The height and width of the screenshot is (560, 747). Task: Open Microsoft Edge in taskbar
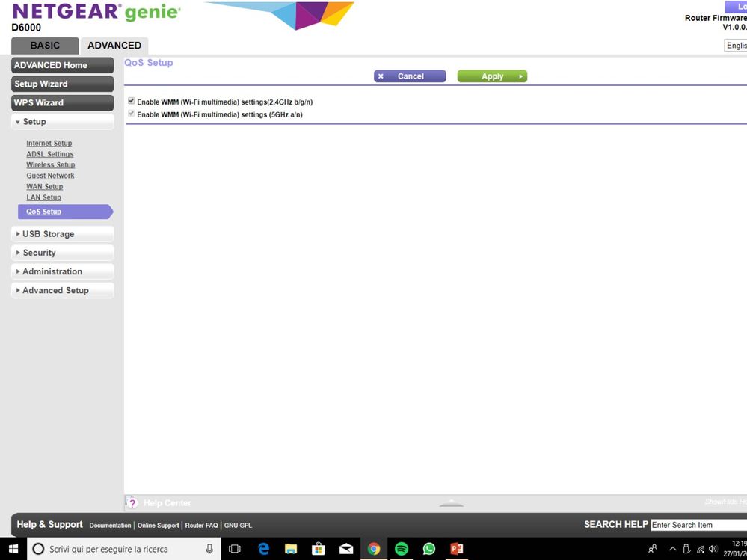pos(263,549)
